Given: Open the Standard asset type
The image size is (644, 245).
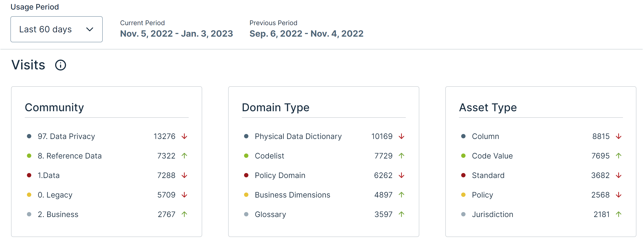Looking at the screenshot, I should pos(488,175).
